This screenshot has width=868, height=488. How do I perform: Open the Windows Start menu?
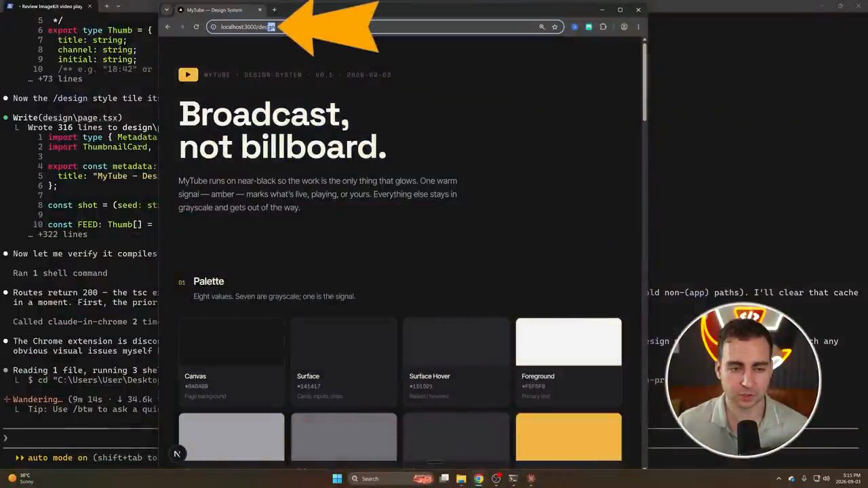(337, 479)
